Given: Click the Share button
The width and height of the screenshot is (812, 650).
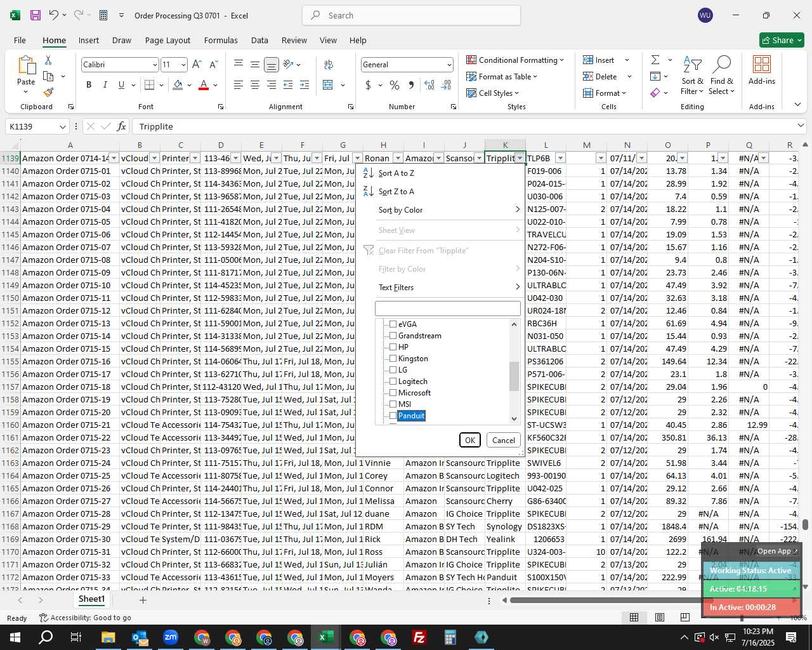Looking at the screenshot, I should click(782, 40).
